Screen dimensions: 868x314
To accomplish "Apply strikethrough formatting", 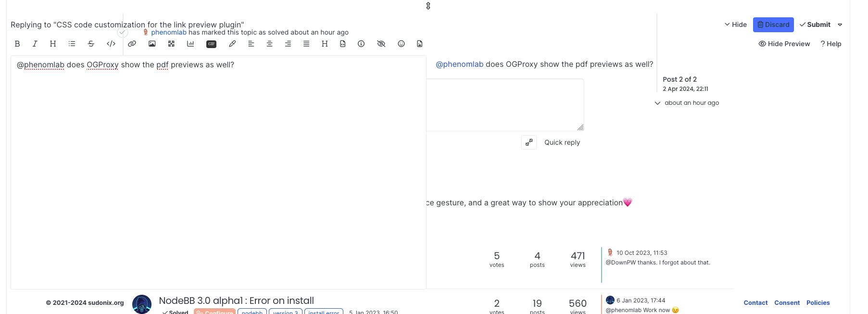I will click(x=91, y=44).
